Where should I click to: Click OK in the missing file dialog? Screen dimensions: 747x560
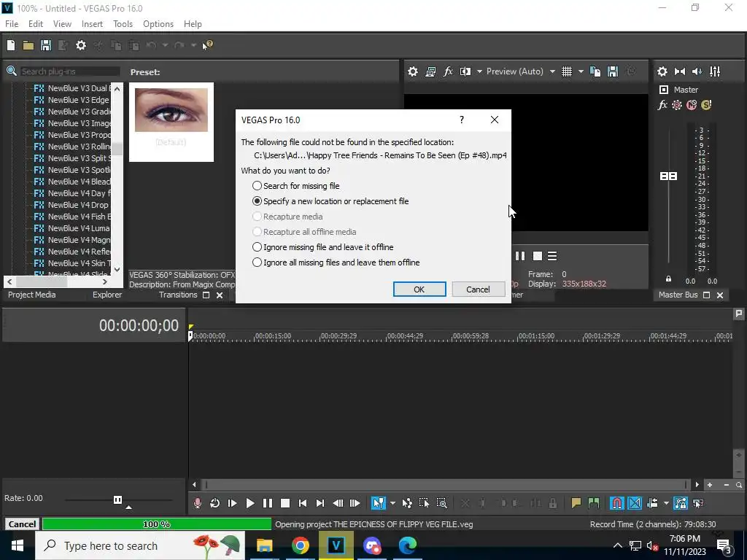[419, 289]
